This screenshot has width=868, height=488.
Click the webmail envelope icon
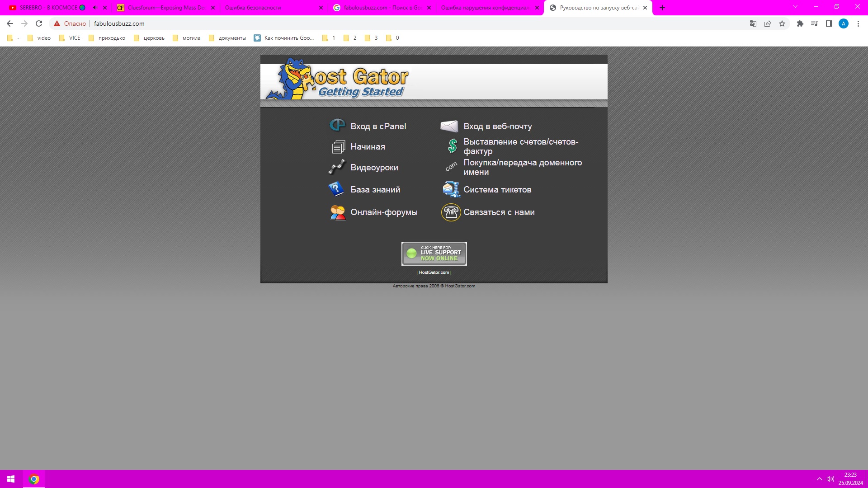(x=449, y=126)
